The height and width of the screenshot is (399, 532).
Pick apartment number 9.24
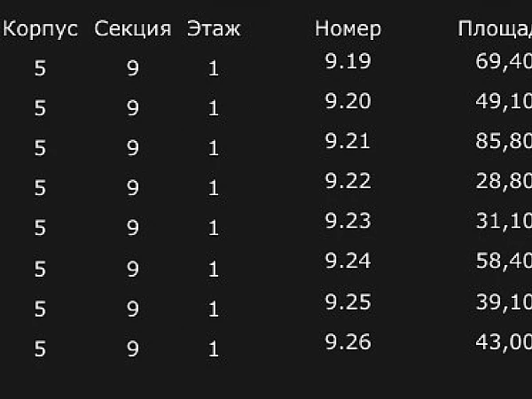[x=348, y=262]
